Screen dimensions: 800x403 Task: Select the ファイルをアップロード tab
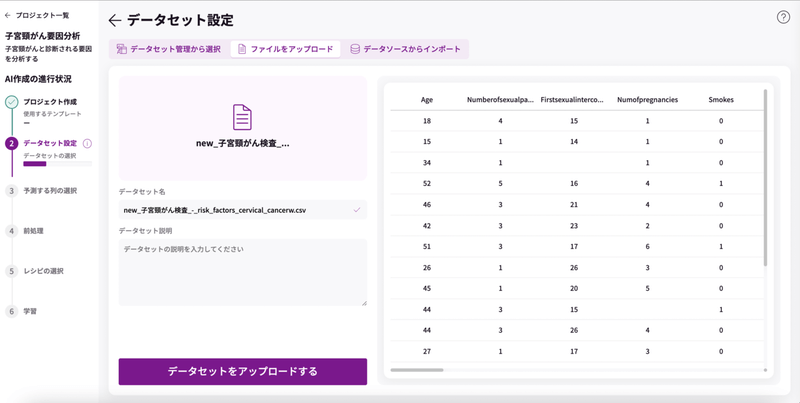[285, 49]
